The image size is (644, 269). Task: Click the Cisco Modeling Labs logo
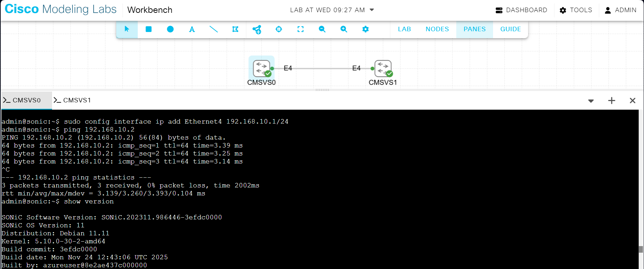(x=61, y=9)
